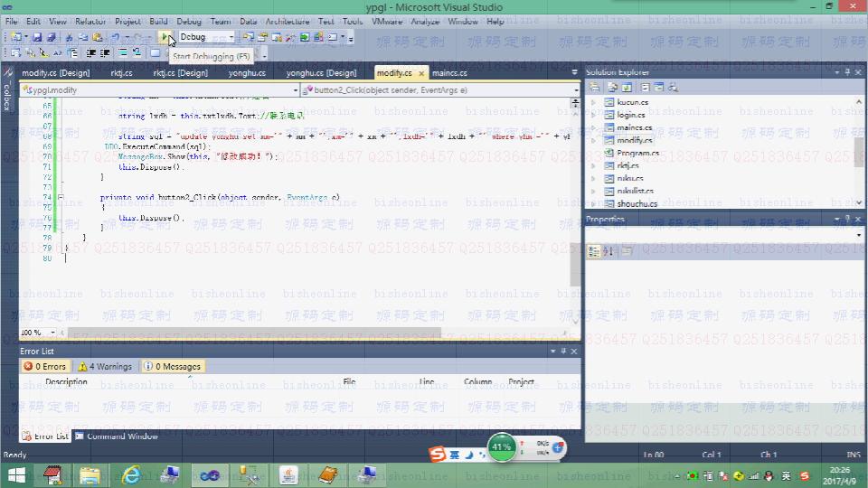Click the Categorized icon in Properties panel

tap(594, 251)
